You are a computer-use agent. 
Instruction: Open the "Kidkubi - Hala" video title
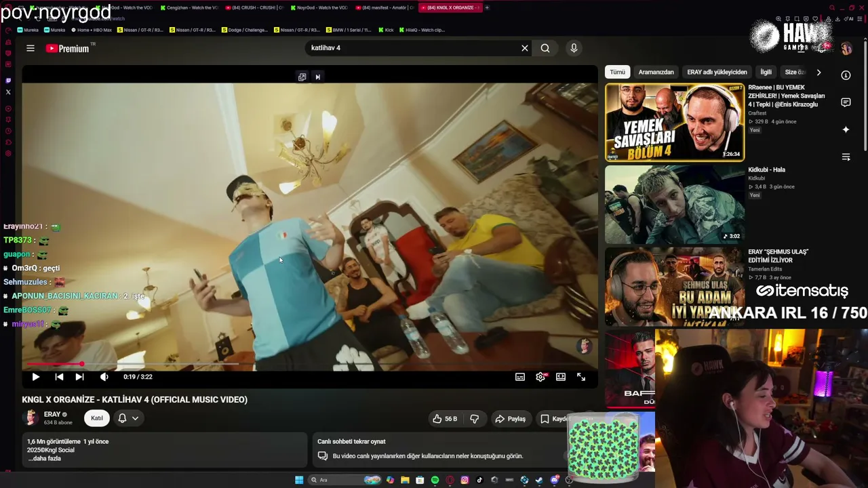point(767,170)
